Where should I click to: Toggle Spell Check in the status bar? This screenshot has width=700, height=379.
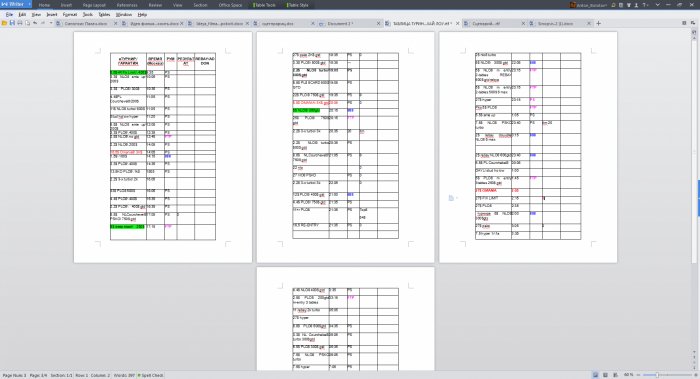pos(151,375)
